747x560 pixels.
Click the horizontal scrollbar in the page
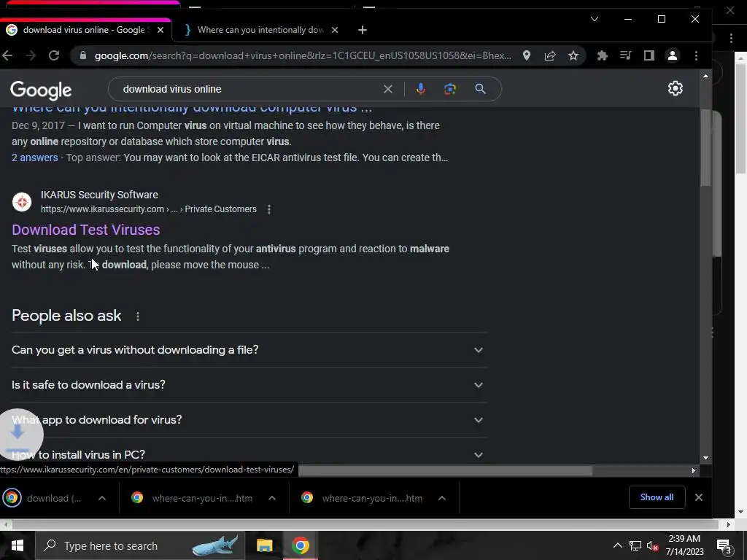445,470
